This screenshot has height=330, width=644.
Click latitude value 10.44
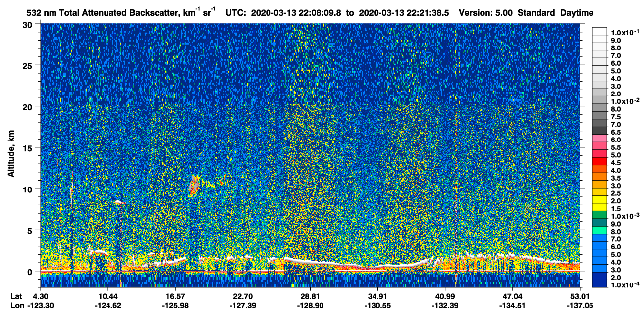pyautogui.click(x=107, y=296)
